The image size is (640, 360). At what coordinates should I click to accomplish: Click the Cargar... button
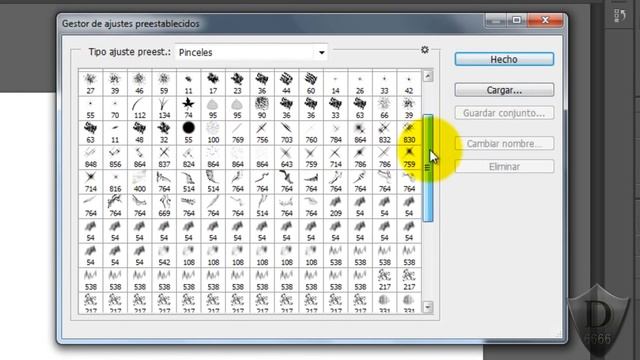(x=504, y=90)
